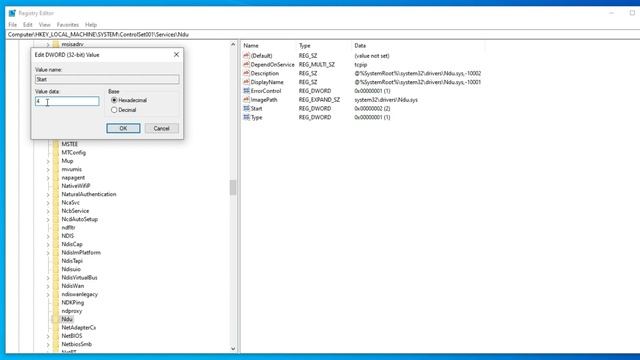Click the Registry Editor app icon in title bar
The width and height of the screenshot is (640, 360).
coord(12,13)
